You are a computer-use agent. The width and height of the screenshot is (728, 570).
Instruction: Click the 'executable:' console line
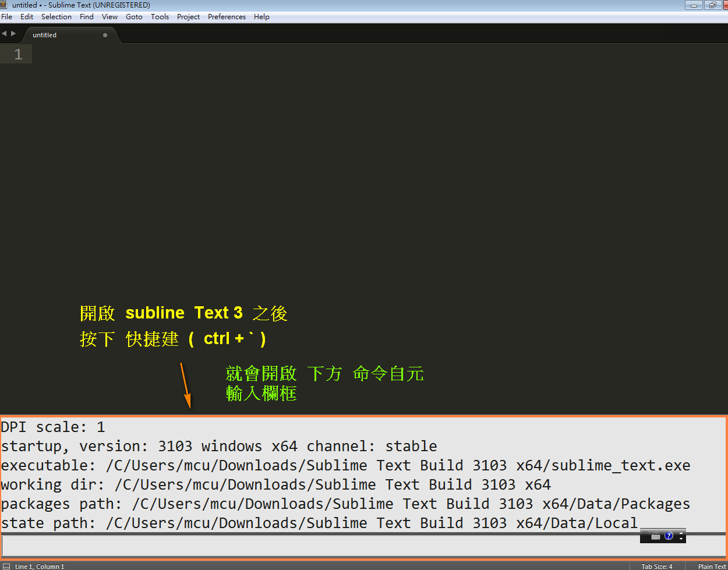[x=346, y=465]
